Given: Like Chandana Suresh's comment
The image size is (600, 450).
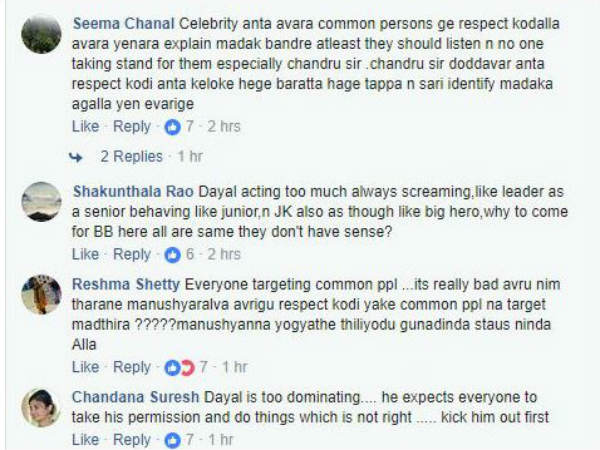Looking at the screenshot, I should tap(86, 440).
